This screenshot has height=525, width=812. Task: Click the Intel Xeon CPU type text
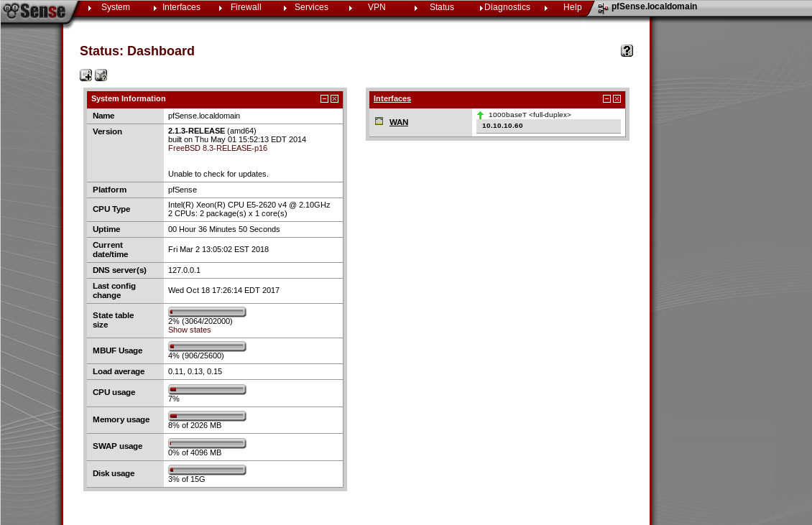point(249,205)
